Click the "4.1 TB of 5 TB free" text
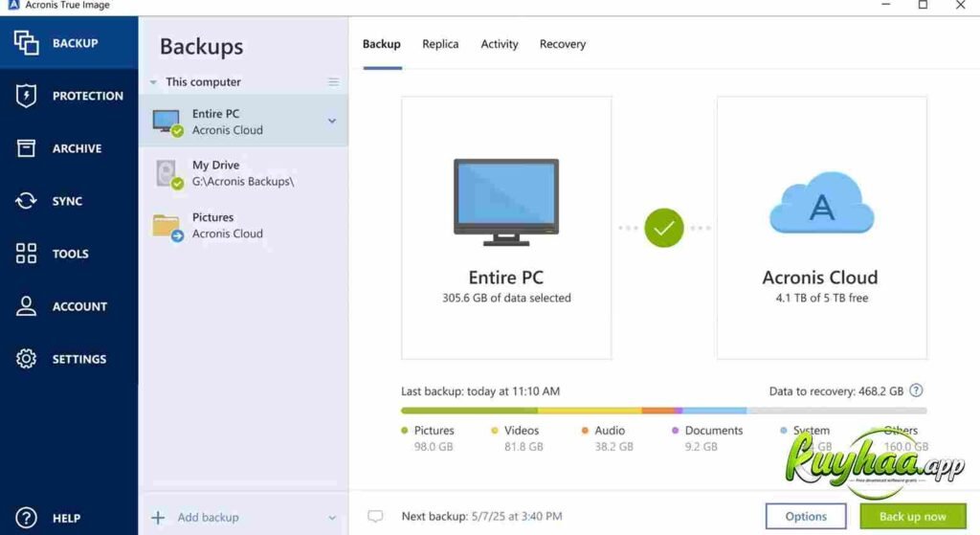 822,298
